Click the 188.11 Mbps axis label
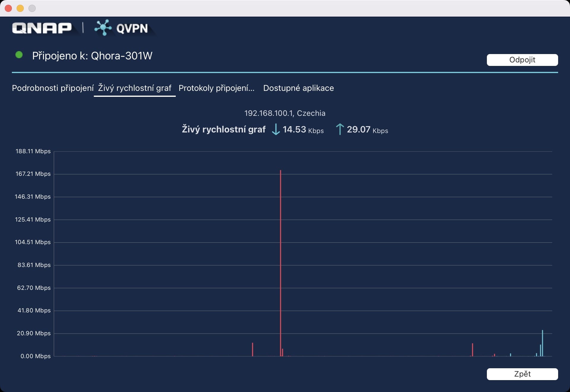Screen dimensions: 570x392 pos(33,151)
